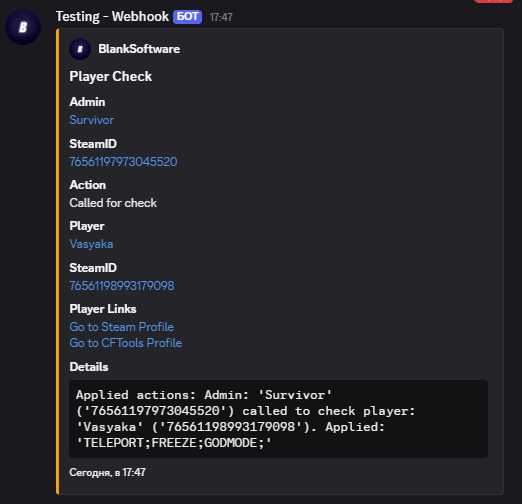Open the Vasyaka player link

coord(91,244)
